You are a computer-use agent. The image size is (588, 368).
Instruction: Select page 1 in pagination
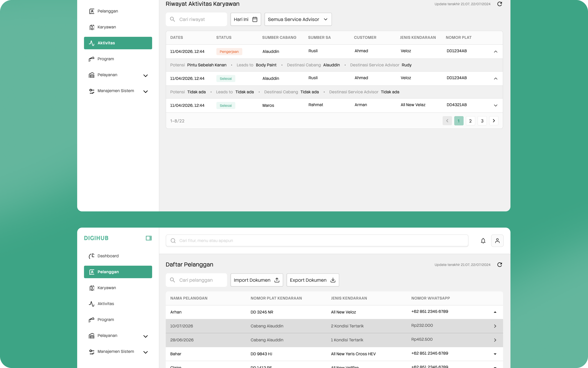coord(459,121)
